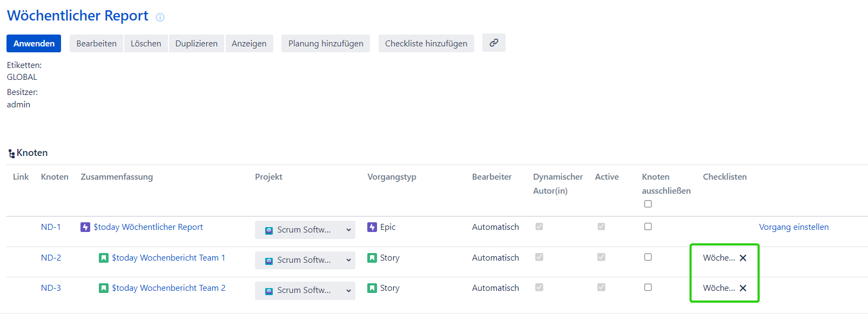Remove checklist from ND-3 row with X

[x=743, y=288]
